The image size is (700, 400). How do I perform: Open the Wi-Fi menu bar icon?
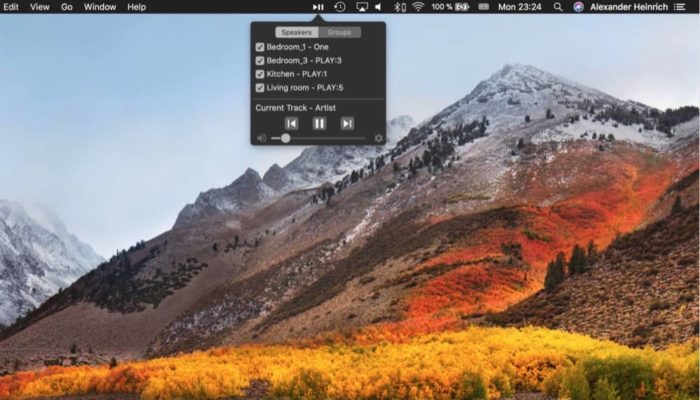tap(418, 7)
